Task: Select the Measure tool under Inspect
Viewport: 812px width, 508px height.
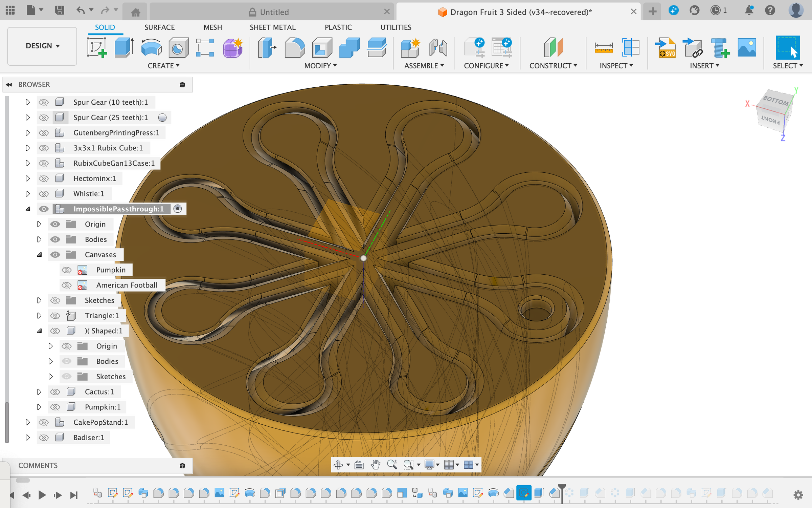Action: coord(604,47)
